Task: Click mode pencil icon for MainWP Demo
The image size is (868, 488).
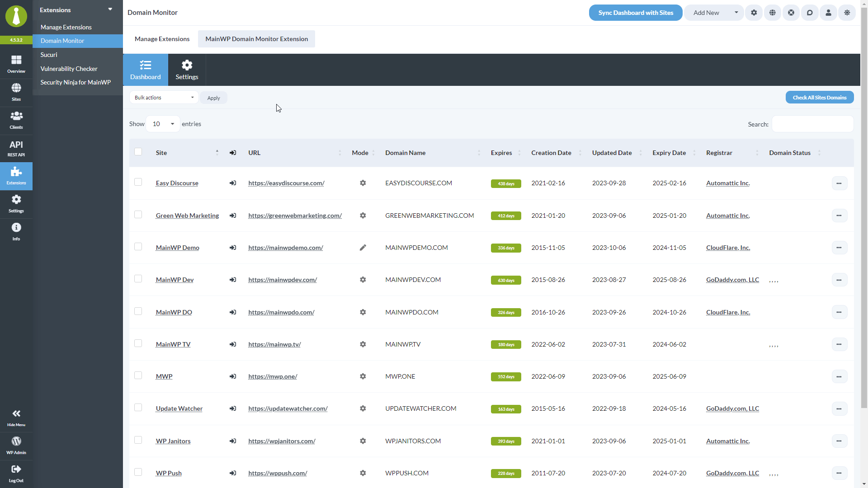Action: (363, 248)
